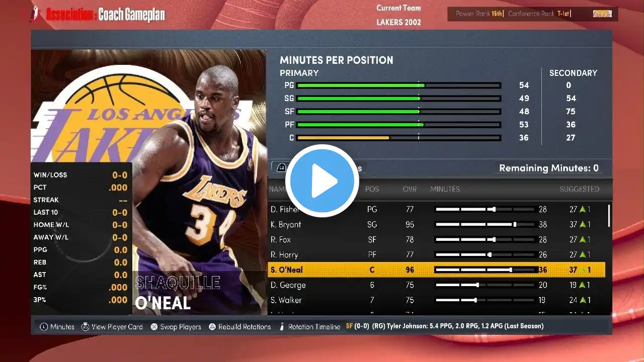
Task: Select the R. Fox roster row name
Action: pyautogui.click(x=281, y=239)
